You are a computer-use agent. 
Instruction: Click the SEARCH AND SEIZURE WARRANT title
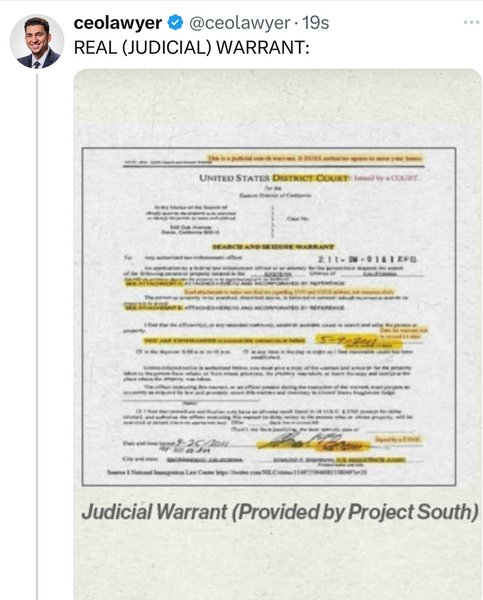click(x=273, y=247)
